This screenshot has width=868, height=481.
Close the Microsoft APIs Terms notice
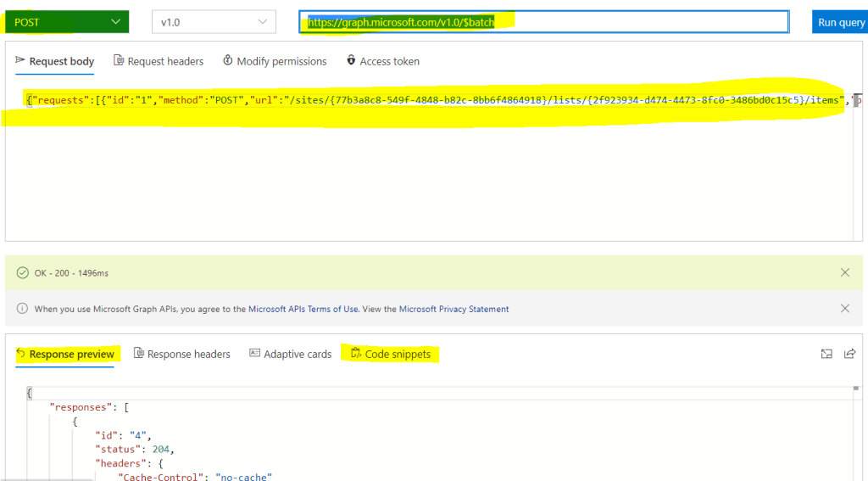(844, 309)
